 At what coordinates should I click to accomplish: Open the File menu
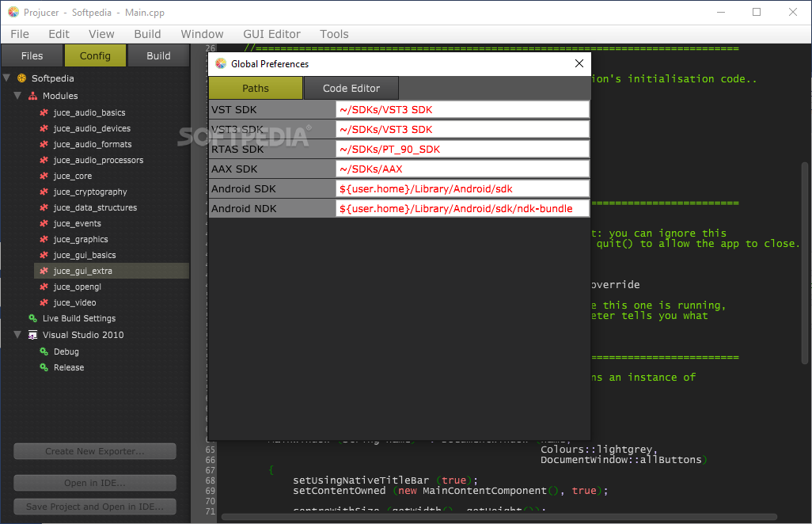point(20,34)
